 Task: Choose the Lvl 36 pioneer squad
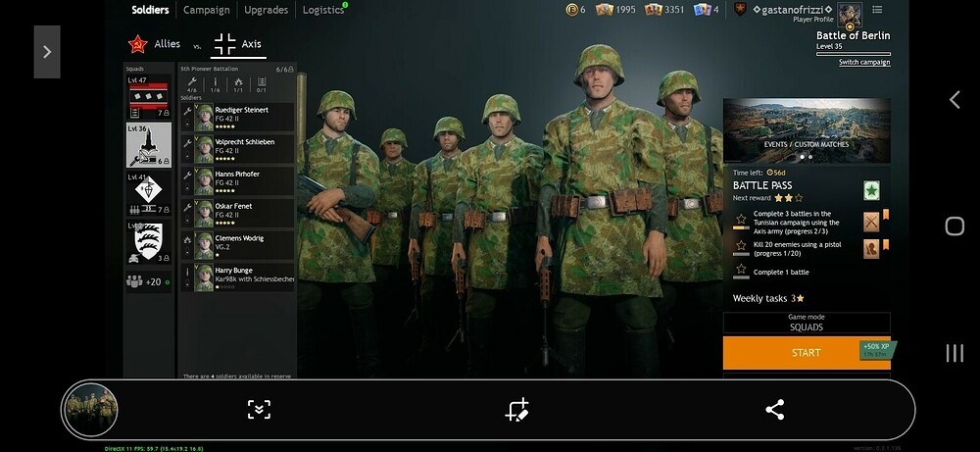pos(149,144)
